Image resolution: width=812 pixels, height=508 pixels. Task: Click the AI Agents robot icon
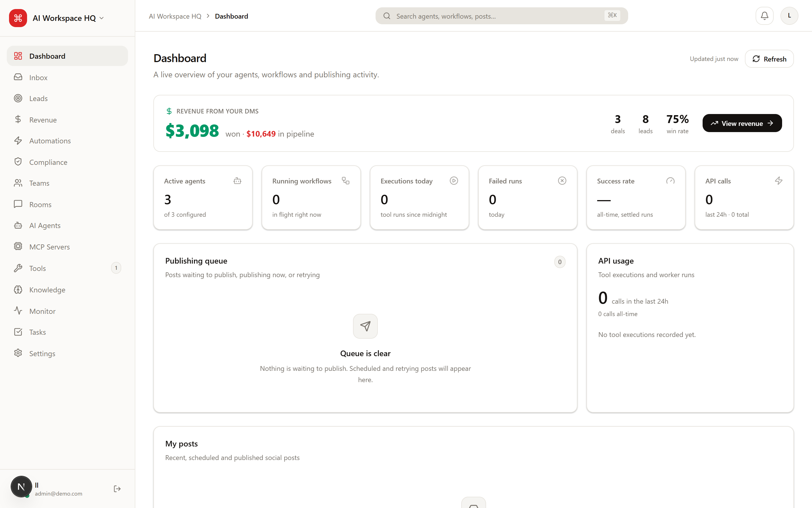18,225
